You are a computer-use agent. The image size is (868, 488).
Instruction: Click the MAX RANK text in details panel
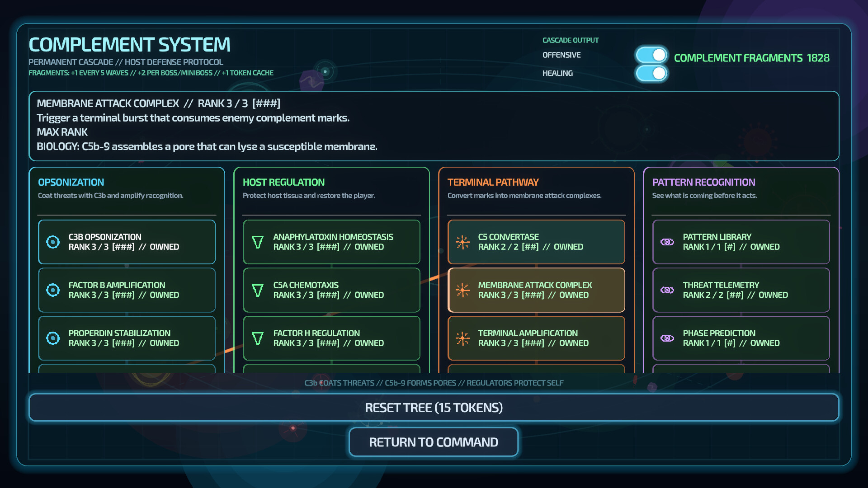click(x=62, y=132)
